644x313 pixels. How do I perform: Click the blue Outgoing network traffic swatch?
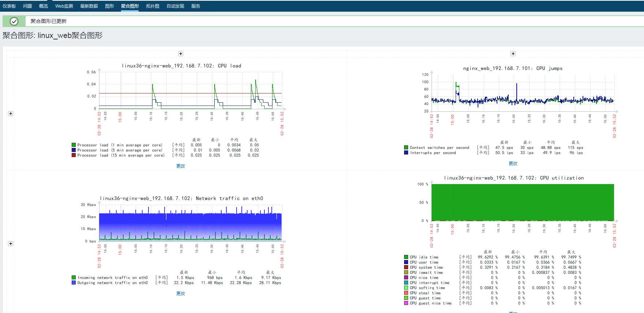74,283
